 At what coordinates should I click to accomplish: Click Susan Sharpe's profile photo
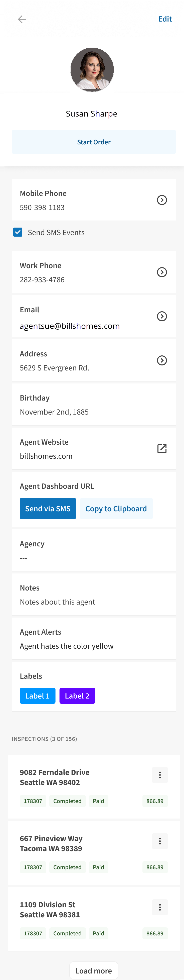tap(92, 70)
